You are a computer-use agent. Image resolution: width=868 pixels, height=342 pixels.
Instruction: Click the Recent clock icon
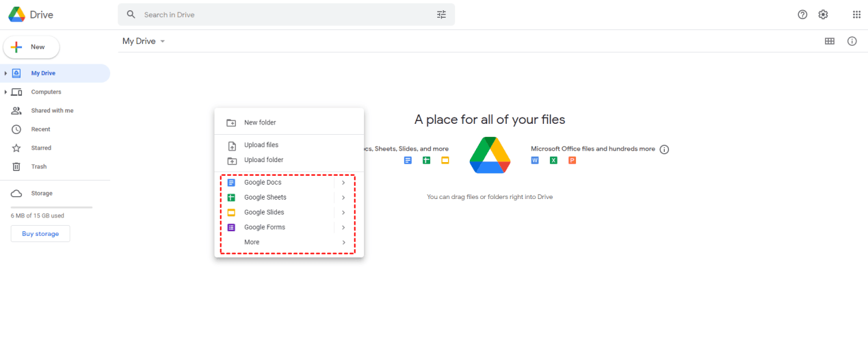click(16, 129)
